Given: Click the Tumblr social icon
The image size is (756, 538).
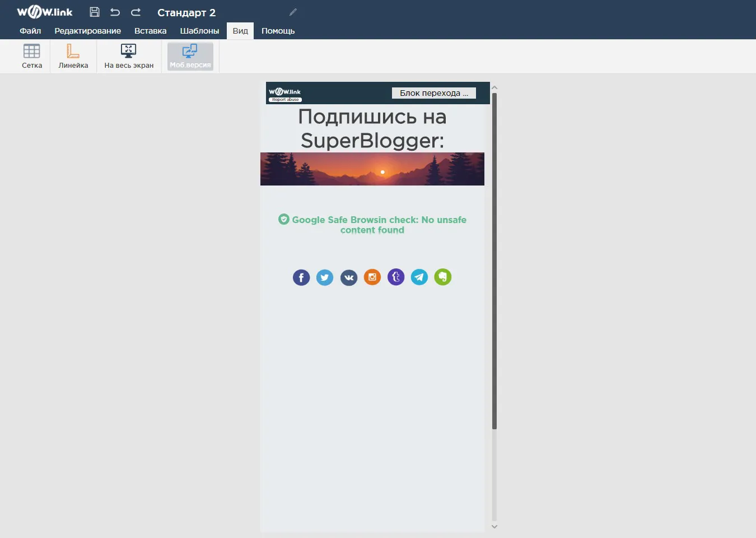Looking at the screenshot, I should 396,277.
